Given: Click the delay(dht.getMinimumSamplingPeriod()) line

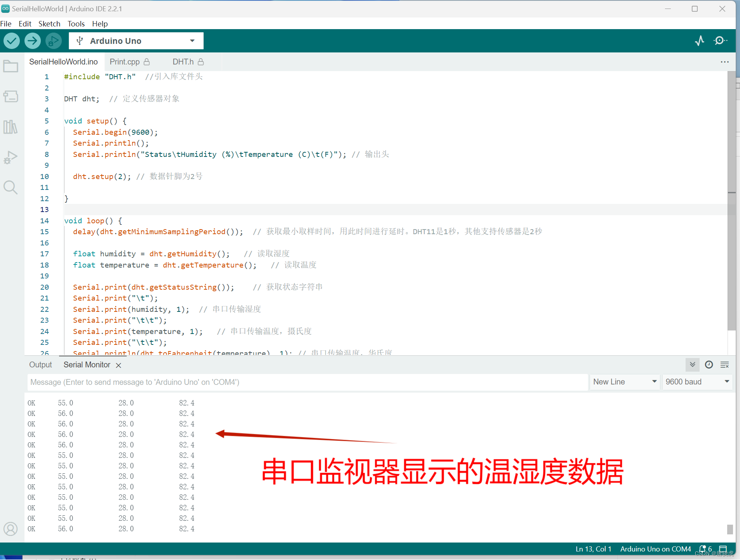Looking at the screenshot, I should pos(158,232).
